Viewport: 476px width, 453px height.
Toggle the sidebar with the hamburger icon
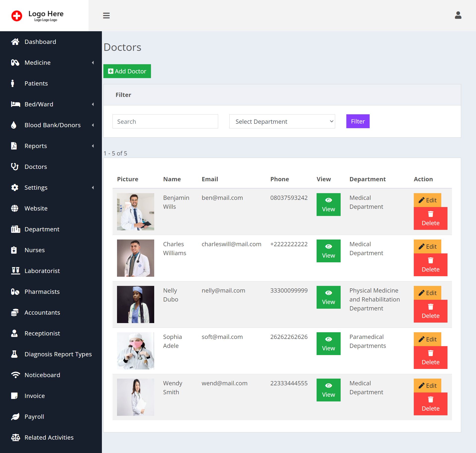click(x=106, y=16)
